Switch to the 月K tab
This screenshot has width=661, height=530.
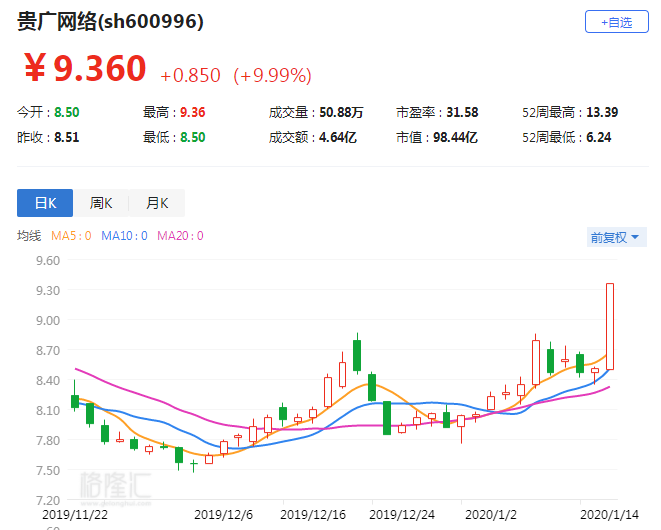(157, 203)
